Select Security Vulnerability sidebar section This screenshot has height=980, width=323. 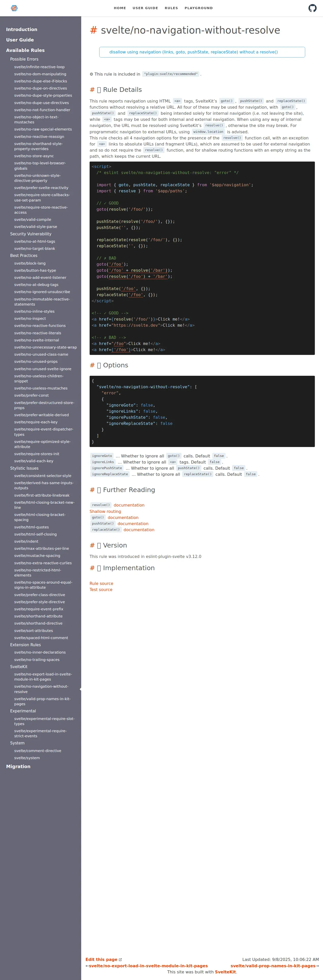(31, 234)
